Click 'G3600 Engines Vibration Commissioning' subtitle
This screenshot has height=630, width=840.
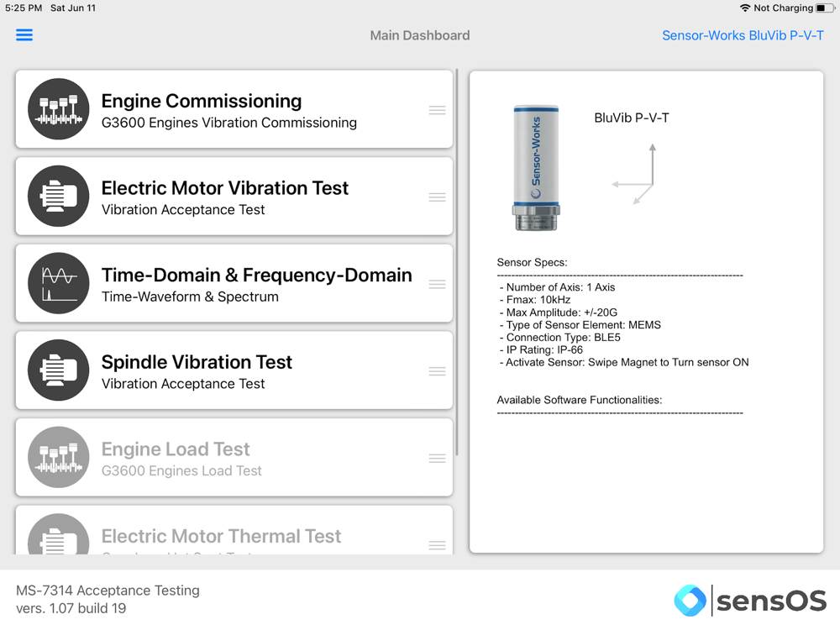(x=229, y=123)
